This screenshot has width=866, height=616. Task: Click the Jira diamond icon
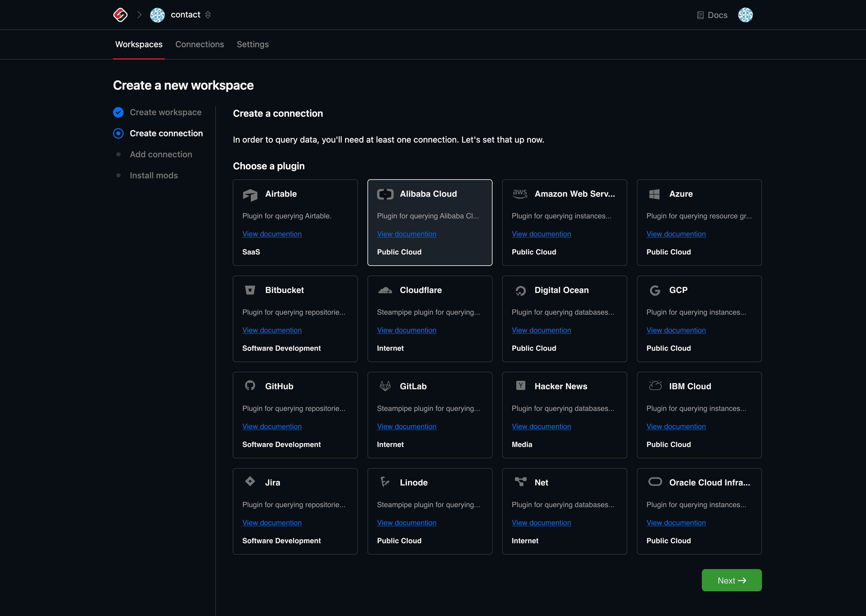[x=250, y=481]
